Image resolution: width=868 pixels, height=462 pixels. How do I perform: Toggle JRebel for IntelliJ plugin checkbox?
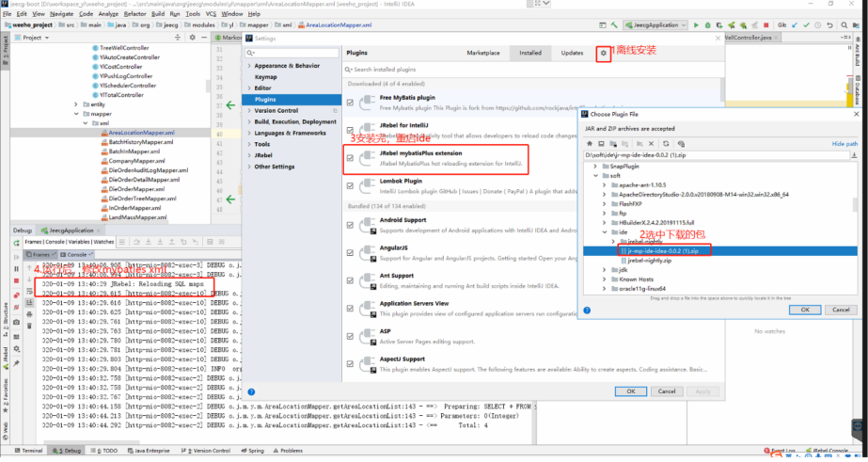[350, 130]
